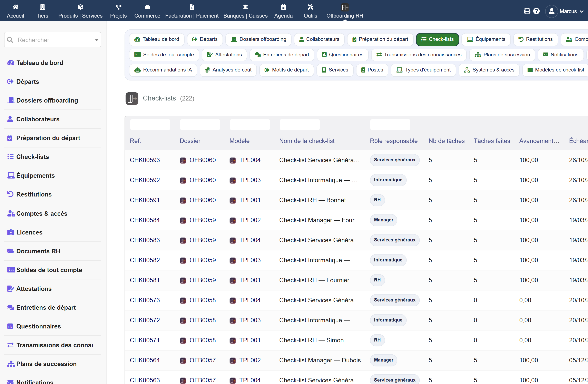Open the Recommandations IA tab
The image size is (588, 384).
click(x=163, y=70)
